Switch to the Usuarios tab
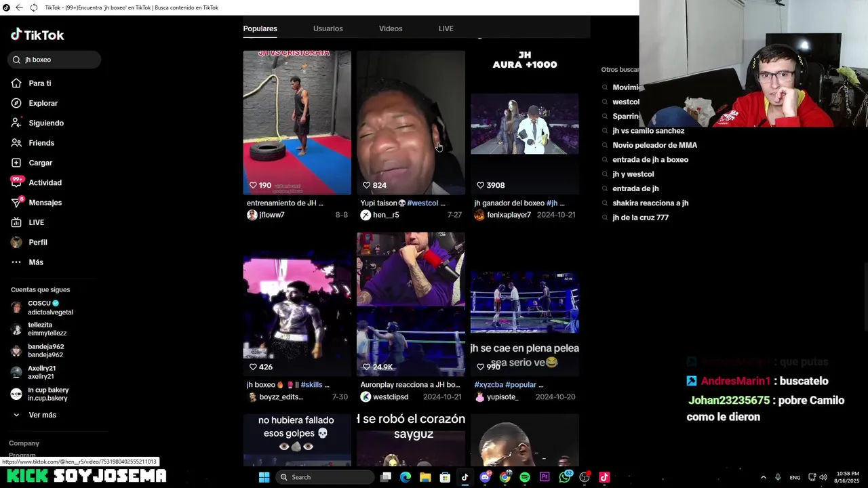 click(328, 28)
